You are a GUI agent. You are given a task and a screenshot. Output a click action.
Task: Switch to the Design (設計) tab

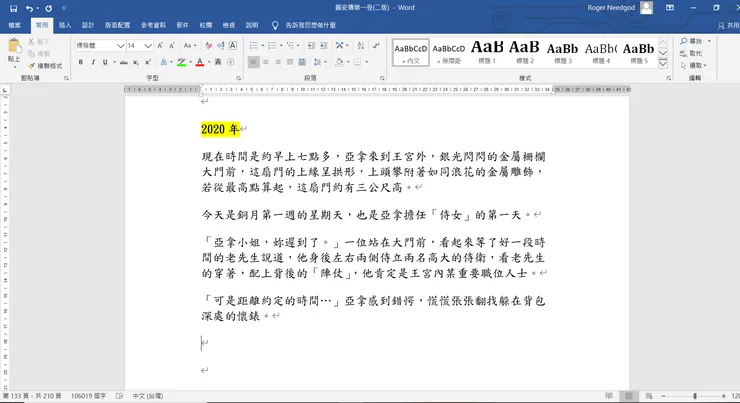tap(88, 25)
